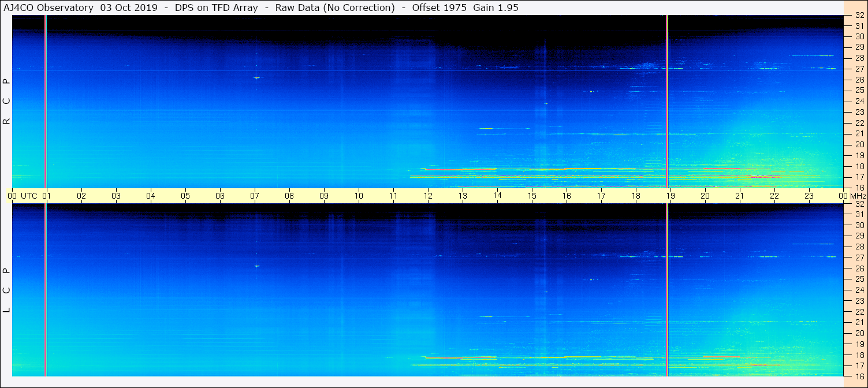Viewport: 868px width, 388px height.
Task: Click the "00 UTC" time axis label
Action: (22, 196)
